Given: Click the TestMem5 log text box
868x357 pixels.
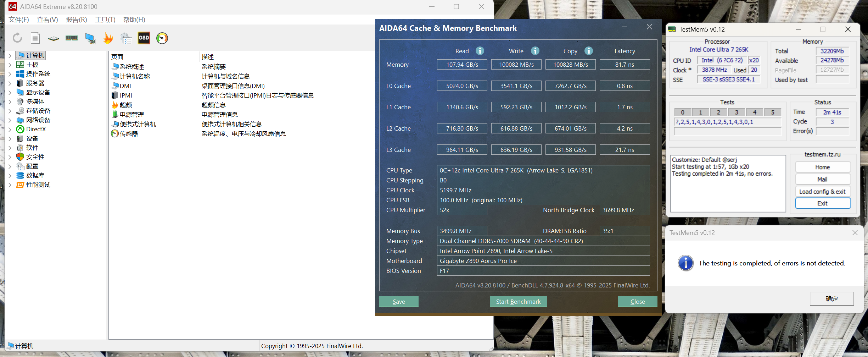Looking at the screenshot, I should (x=728, y=183).
